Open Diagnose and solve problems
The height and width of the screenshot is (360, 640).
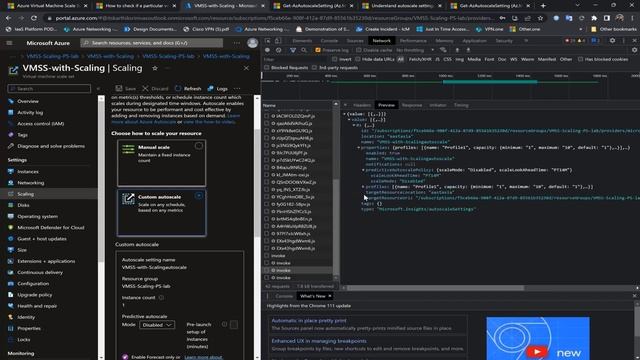point(51,146)
